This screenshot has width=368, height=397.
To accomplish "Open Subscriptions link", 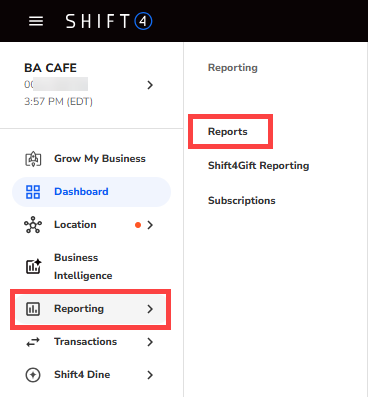I will tap(242, 201).
